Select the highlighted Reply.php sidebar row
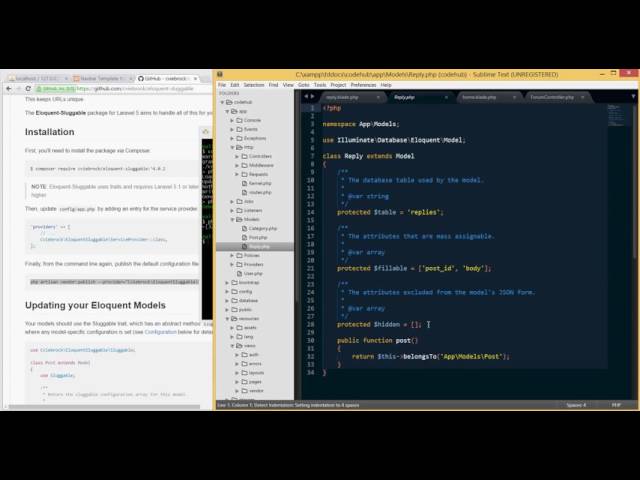 (x=255, y=247)
